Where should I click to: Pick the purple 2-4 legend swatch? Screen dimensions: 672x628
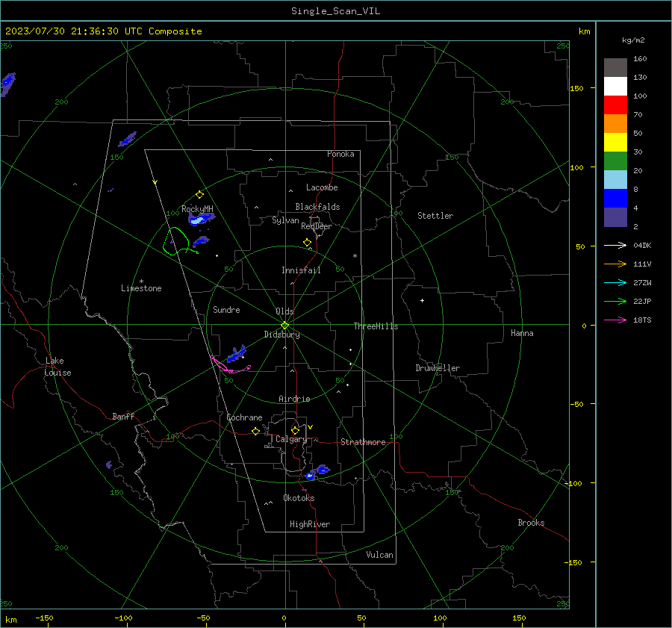coord(615,217)
